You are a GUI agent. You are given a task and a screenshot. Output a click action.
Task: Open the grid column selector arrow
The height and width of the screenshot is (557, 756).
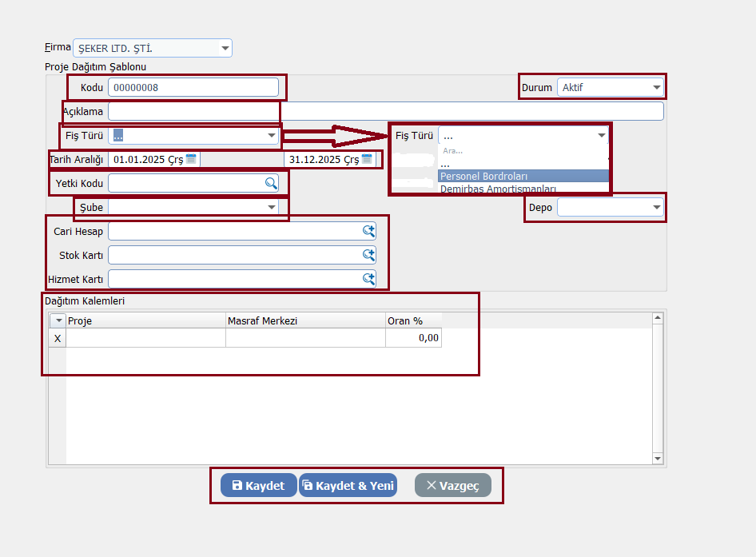[58, 321]
